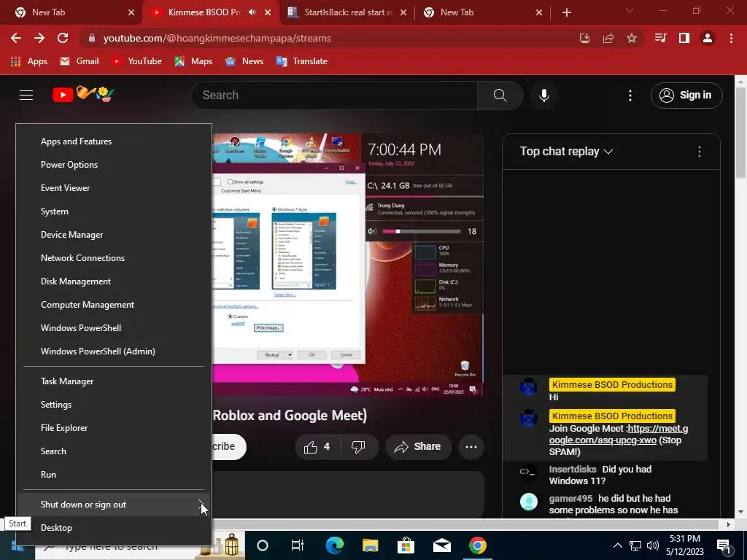Viewport: 747px width, 560px height.
Task: Expand the Top chat replay dropdown
Action: [566, 152]
